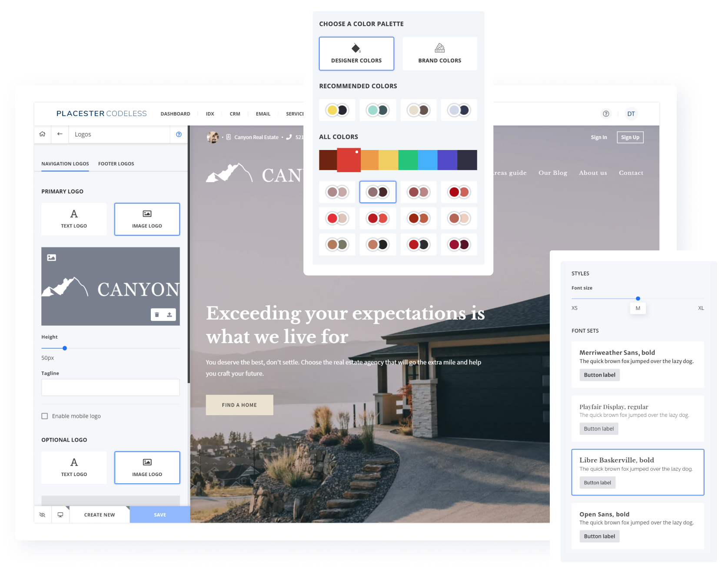Delete the uploaded Canyon logo image
The image size is (728, 573).
pyautogui.click(x=157, y=315)
